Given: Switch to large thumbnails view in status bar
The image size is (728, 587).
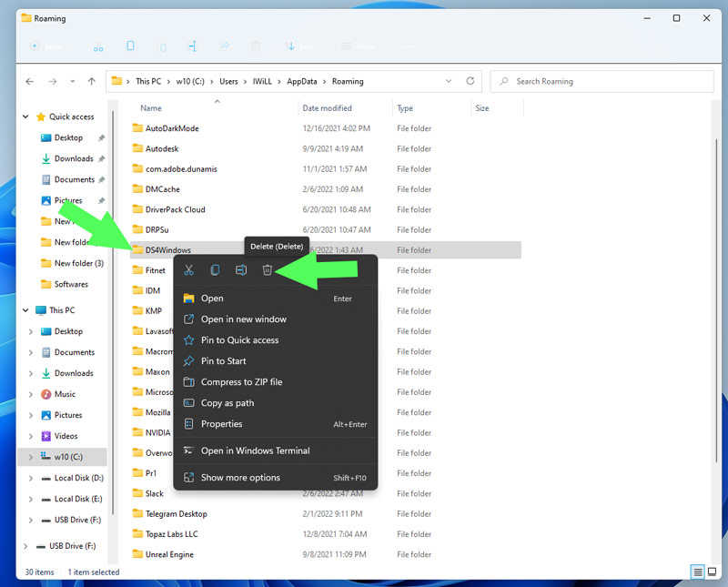Looking at the screenshot, I should tap(713, 572).
